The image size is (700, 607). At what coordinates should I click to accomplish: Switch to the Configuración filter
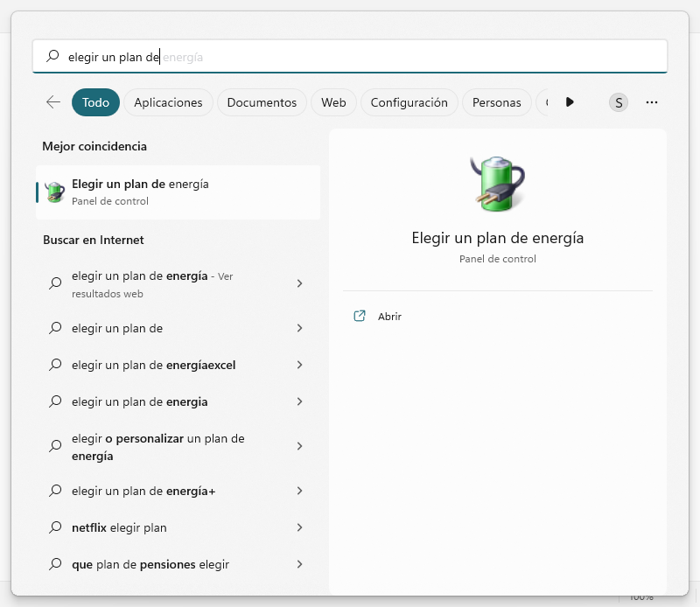[x=409, y=102]
